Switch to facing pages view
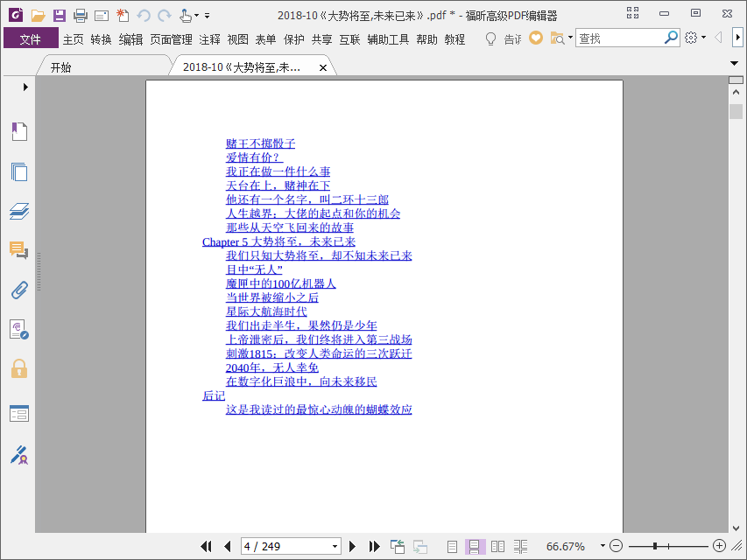 pyautogui.click(x=497, y=546)
